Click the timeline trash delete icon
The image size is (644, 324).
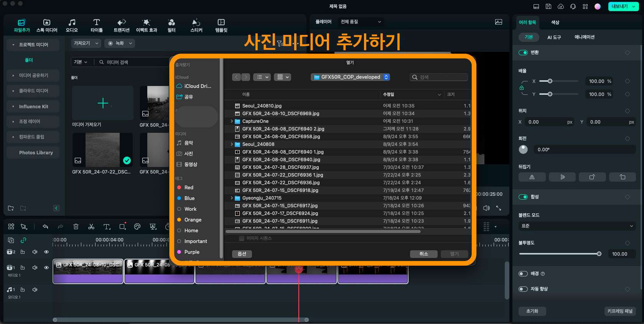point(76,226)
